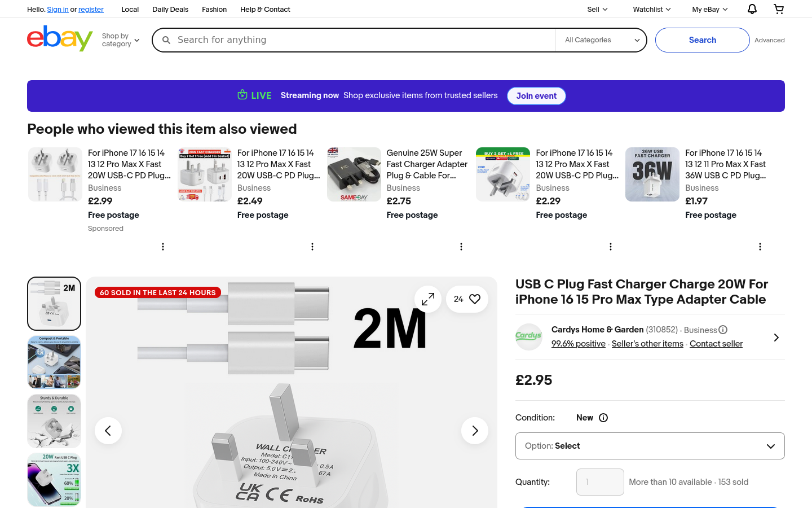This screenshot has height=508, width=812.
Task: Open Daily Deals
Action: [170, 9]
